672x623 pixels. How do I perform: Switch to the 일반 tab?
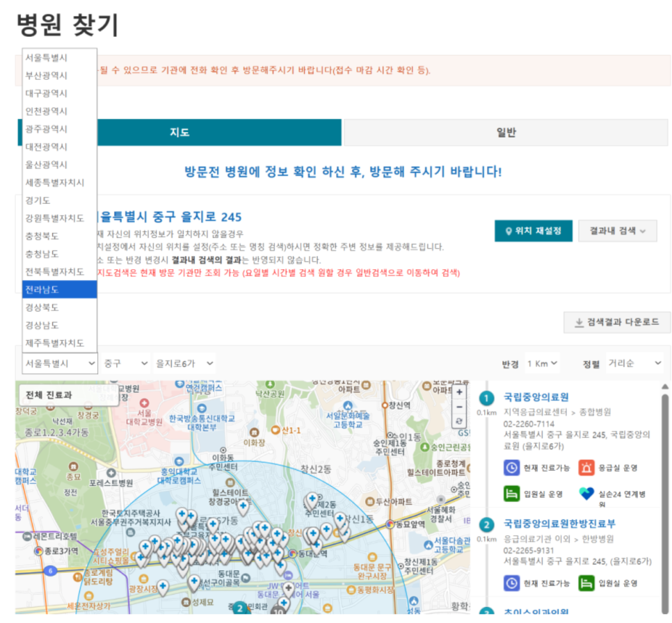[506, 132]
